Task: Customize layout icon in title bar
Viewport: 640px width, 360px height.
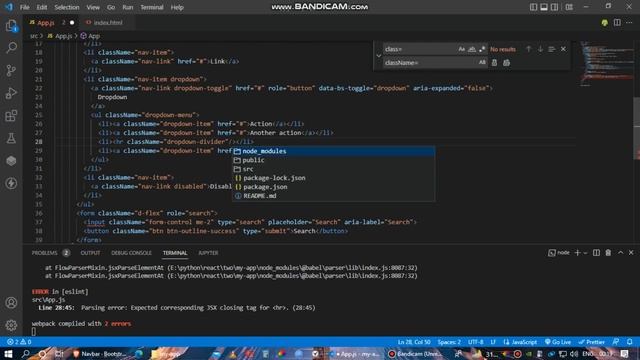Action: (x=569, y=7)
